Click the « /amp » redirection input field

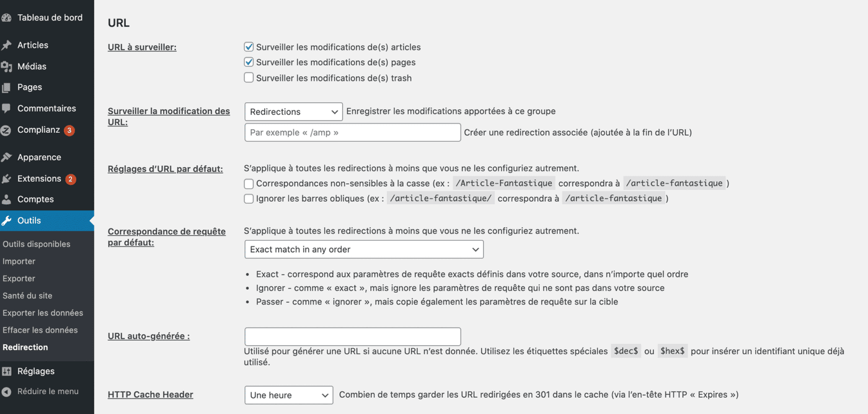tap(352, 132)
